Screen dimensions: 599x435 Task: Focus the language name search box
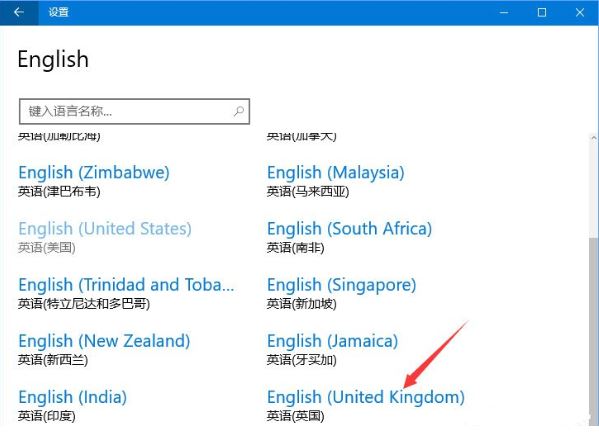click(134, 111)
